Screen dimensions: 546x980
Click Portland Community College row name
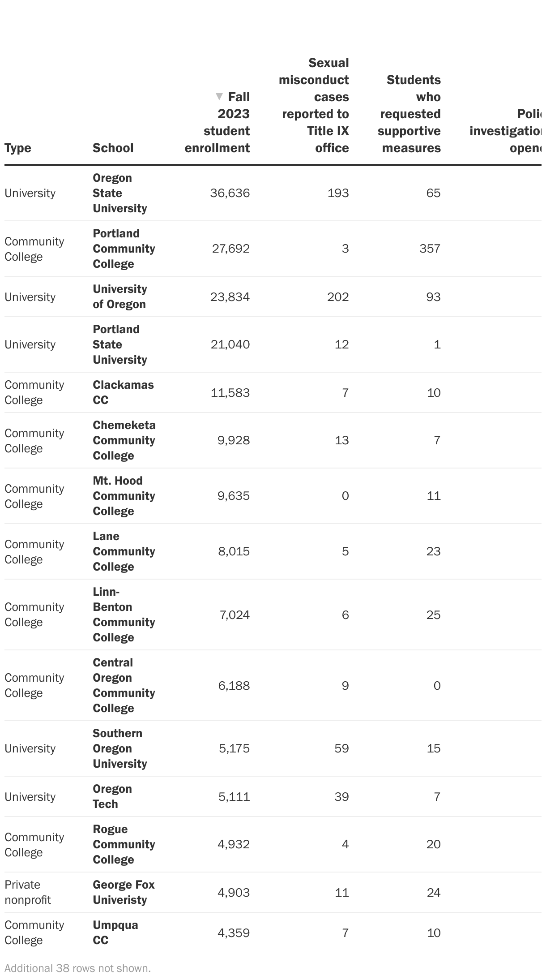[x=124, y=249]
